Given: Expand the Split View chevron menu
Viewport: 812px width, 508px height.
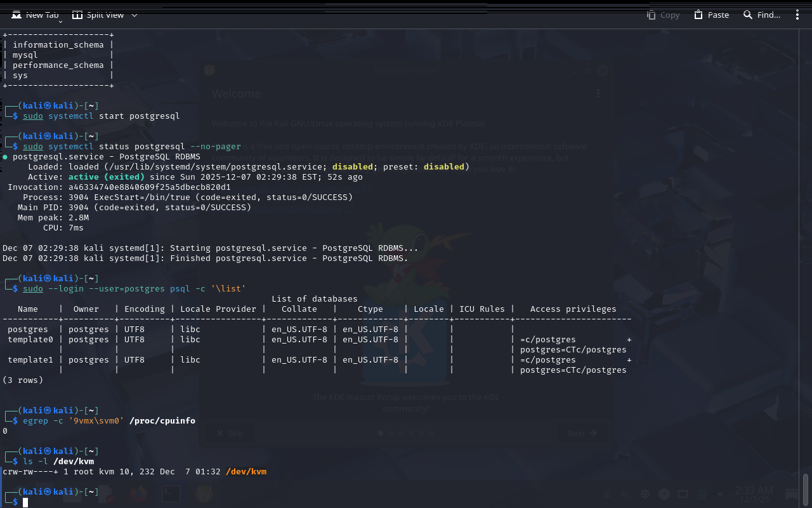Looking at the screenshot, I should tap(134, 15).
